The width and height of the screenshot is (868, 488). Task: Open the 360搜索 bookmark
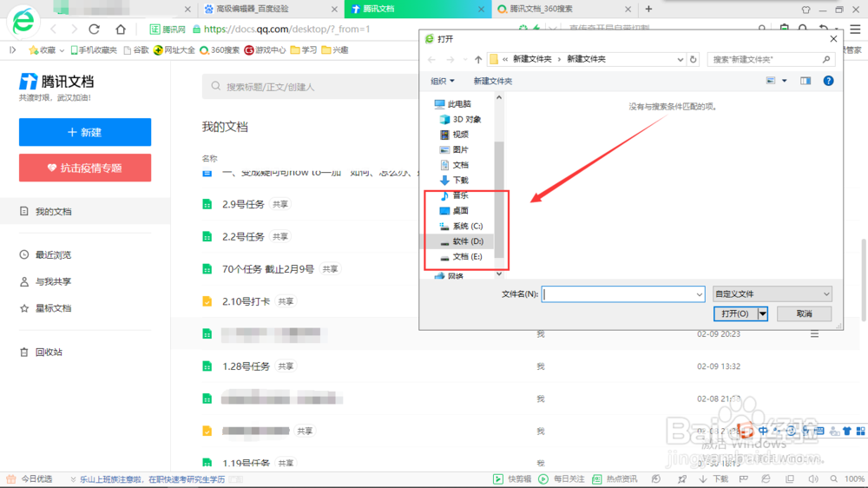point(220,49)
